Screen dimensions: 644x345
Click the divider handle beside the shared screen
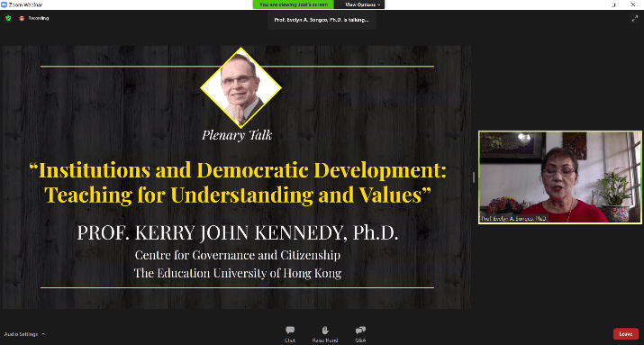click(474, 177)
